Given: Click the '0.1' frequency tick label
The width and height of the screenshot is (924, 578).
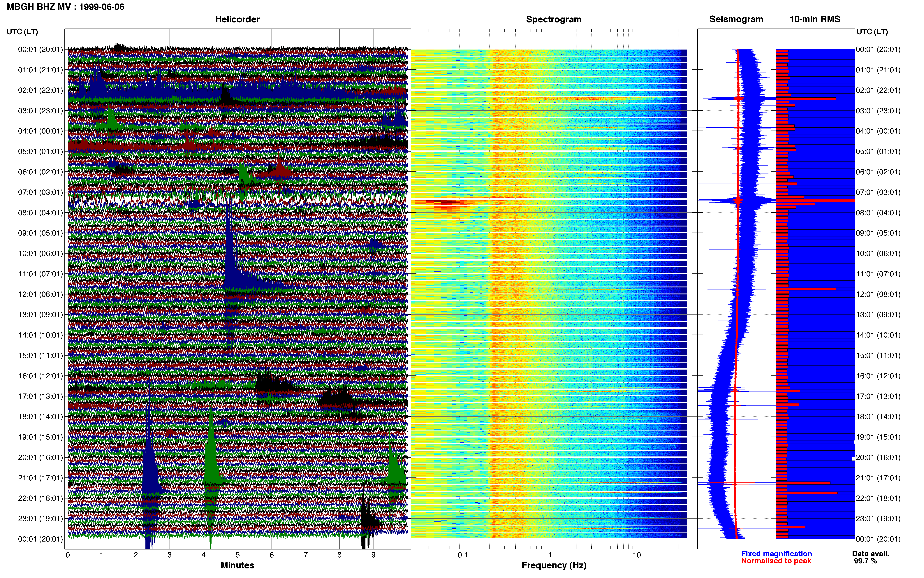Looking at the screenshot, I should tap(463, 555).
